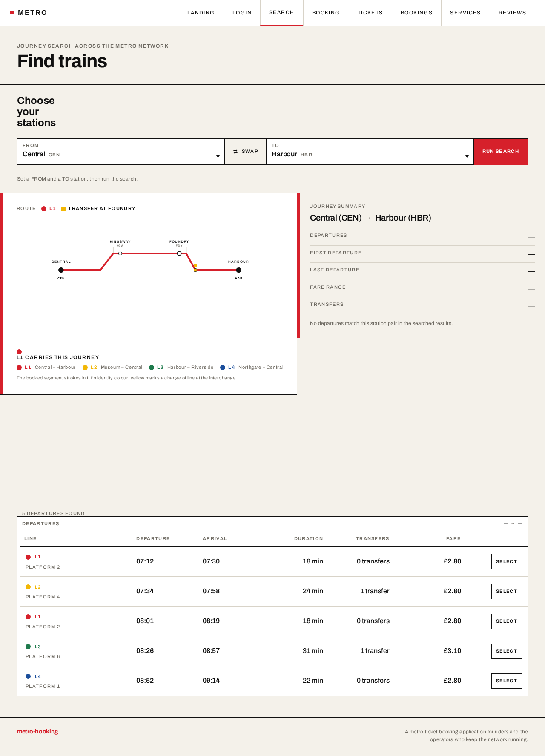This screenshot has width=545, height=756.
Task: Open the LANDING nav item
Action: (201, 13)
